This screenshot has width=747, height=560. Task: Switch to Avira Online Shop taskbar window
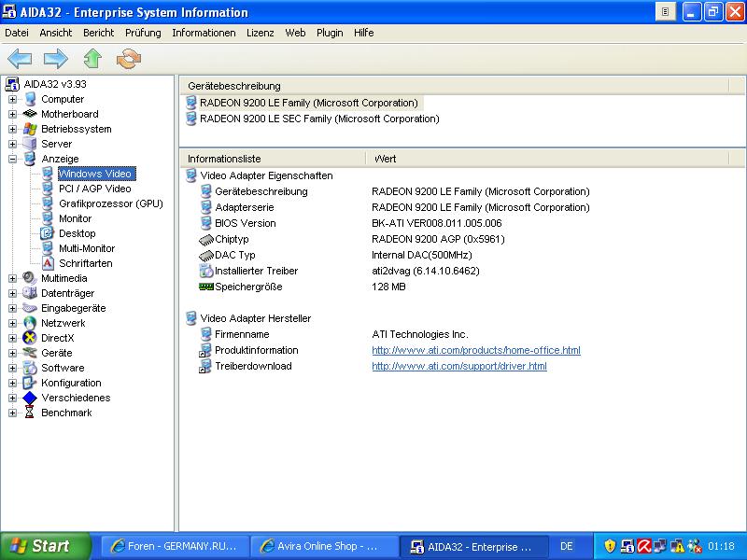324,546
